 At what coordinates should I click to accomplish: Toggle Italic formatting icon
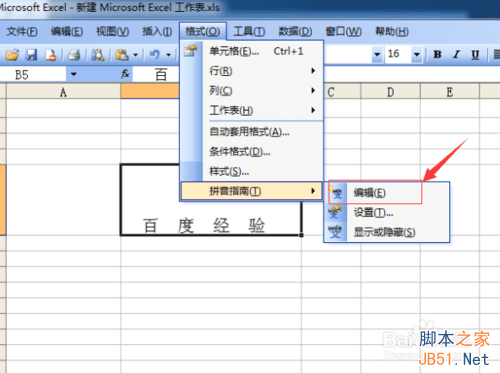pyautogui.click(x=456, y=54)
